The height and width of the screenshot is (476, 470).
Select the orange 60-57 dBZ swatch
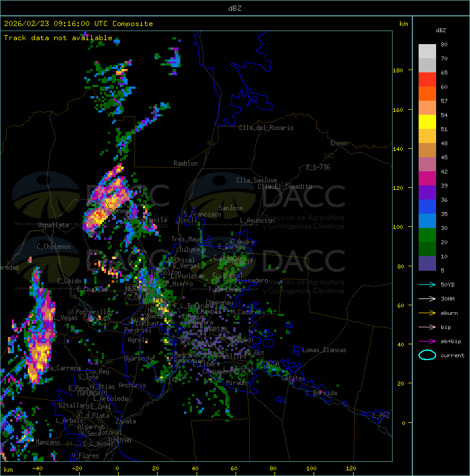(427, 93)
